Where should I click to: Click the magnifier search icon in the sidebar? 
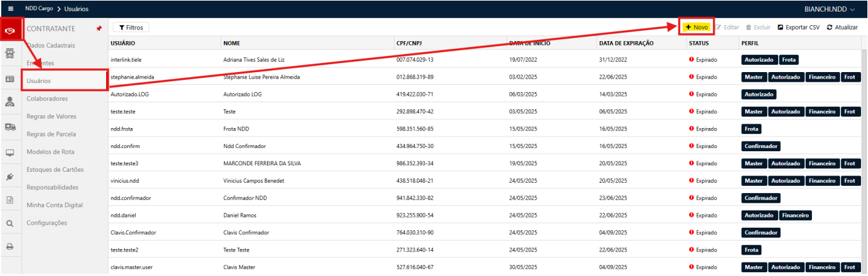click(10, 223)
